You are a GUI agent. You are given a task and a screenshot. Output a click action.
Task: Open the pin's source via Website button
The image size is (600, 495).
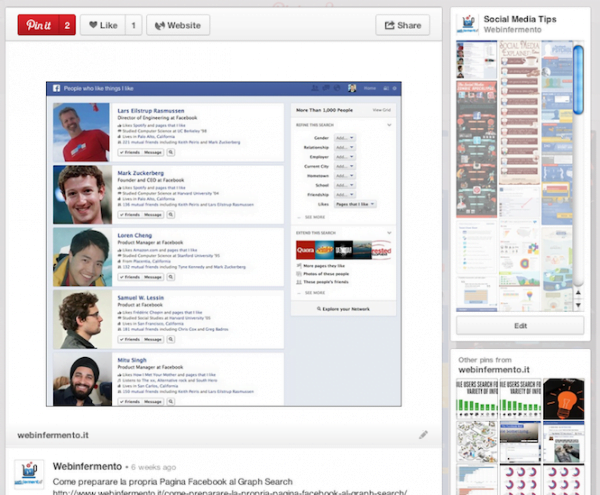175,25
